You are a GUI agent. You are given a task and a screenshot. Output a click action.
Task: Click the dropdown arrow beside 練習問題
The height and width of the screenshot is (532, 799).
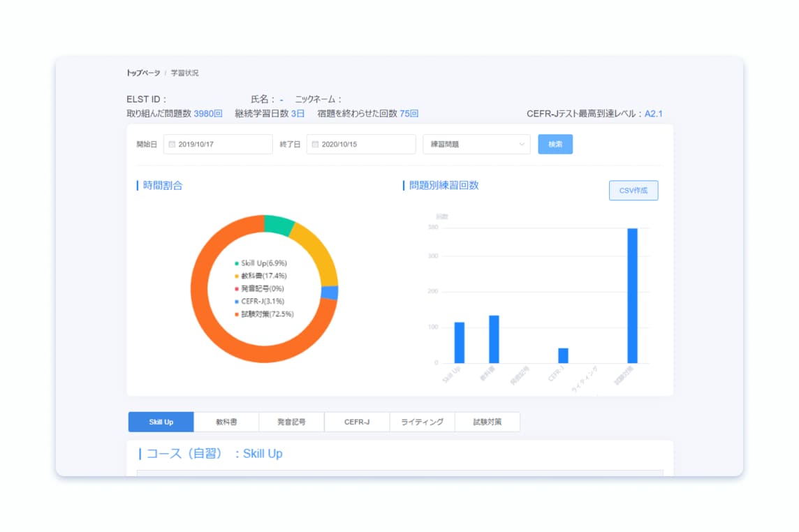[521, 145]
